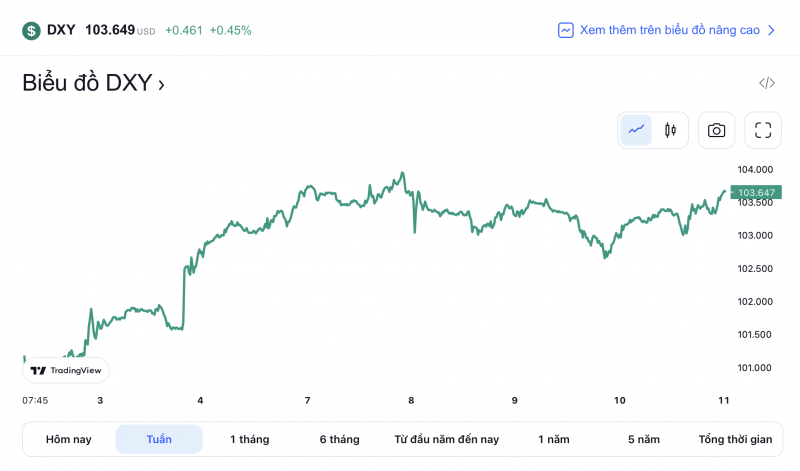Select 'Từ đầu năm đến nay' range
Viewport: 800px width, 471px height.
pos(446,439)
